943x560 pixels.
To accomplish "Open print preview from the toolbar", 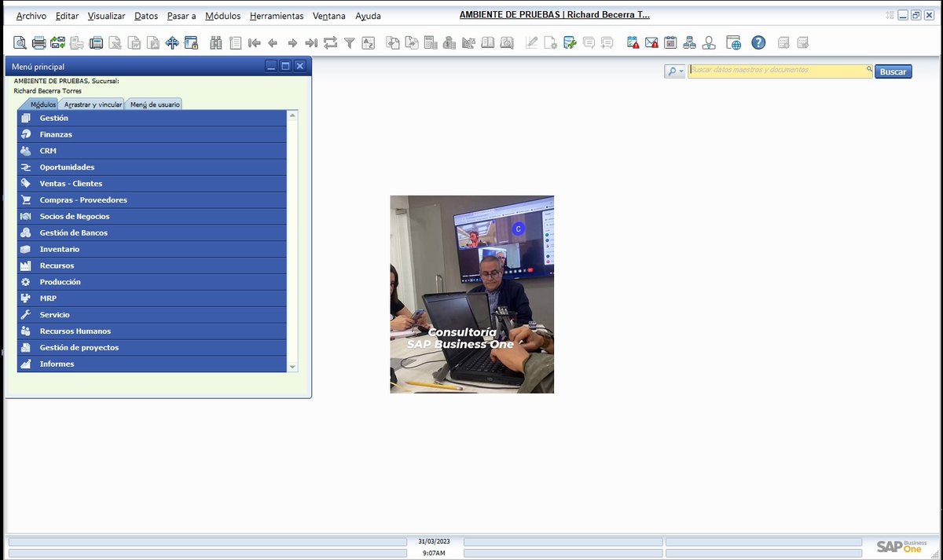I will 20,42.
